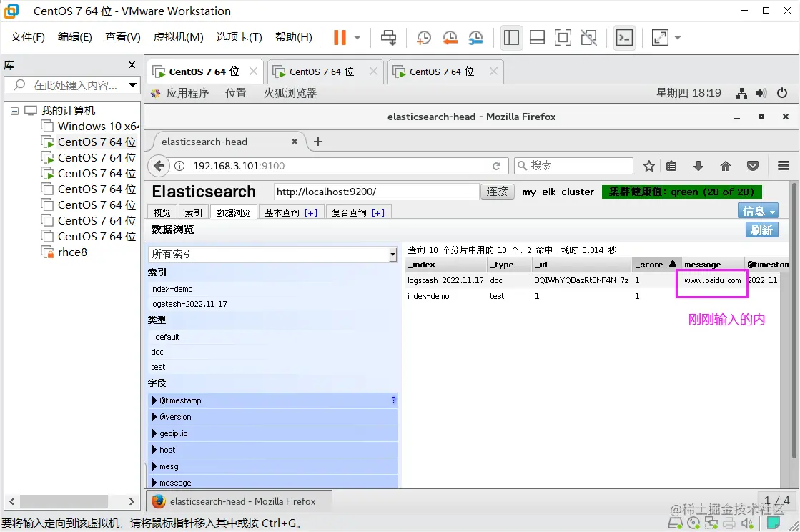This screenshot has width=800, height=532.
Task: Click the 刷新 button
Action: [x=761, y=230]
